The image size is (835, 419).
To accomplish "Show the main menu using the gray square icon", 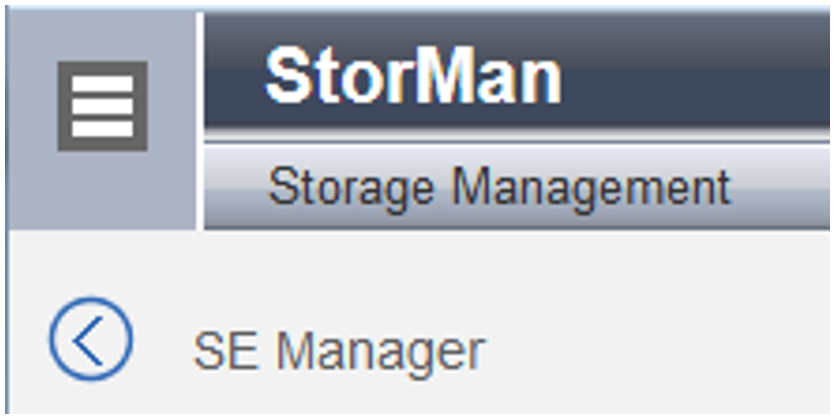I will click(x=102, y=106).
